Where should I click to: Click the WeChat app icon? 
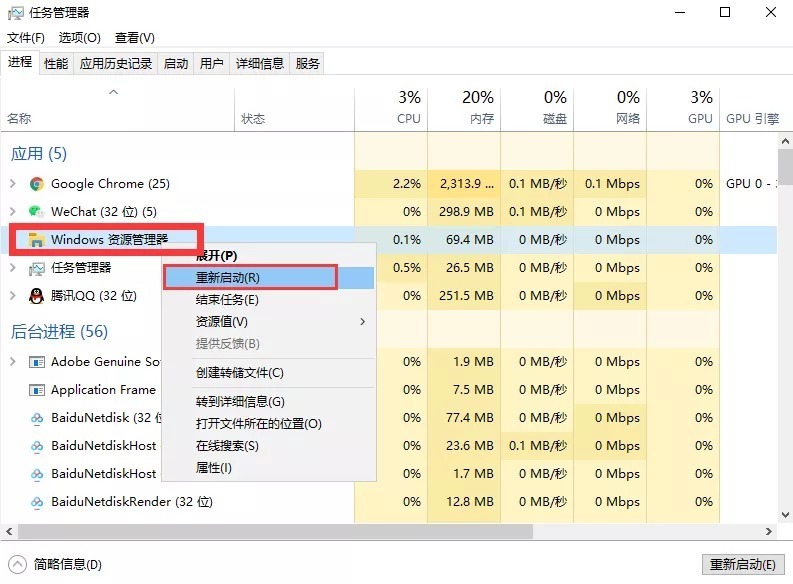(x=36, y=212)
